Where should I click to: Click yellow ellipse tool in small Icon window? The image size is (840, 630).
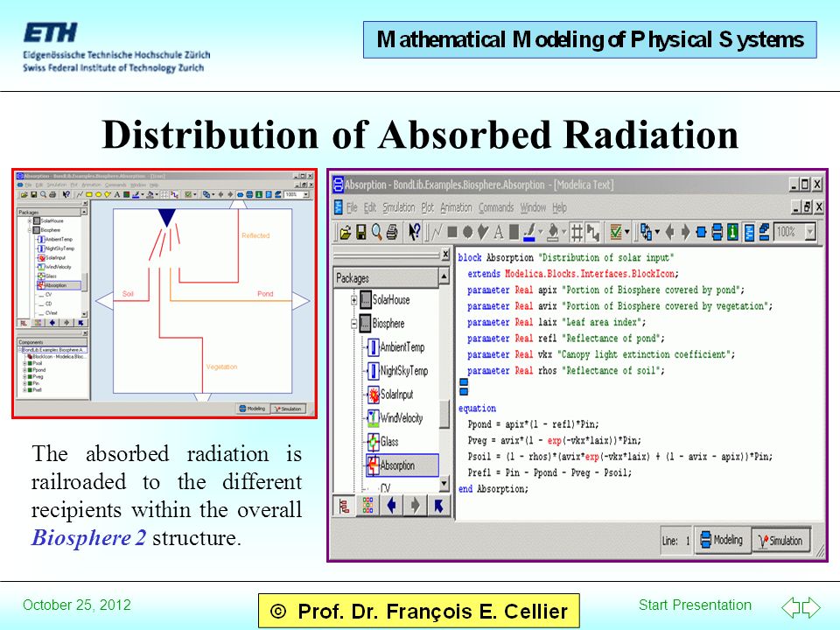point(99,194)
